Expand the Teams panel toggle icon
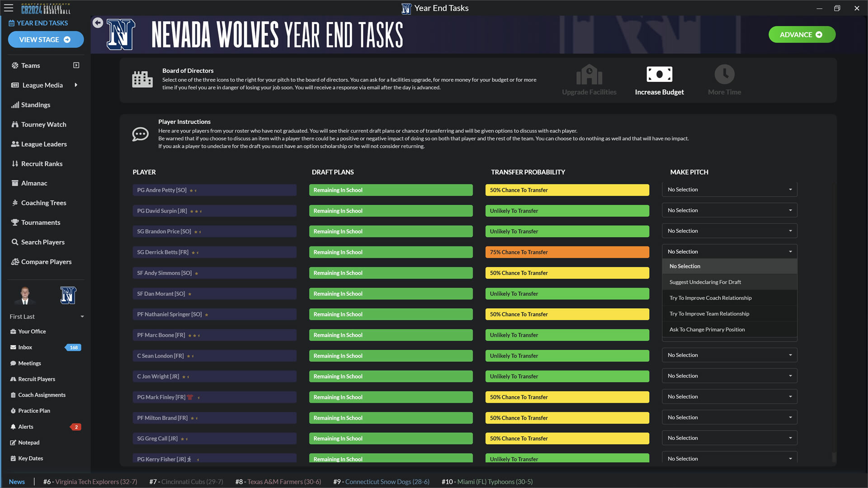The image size is (868, 488). point(76,66)
